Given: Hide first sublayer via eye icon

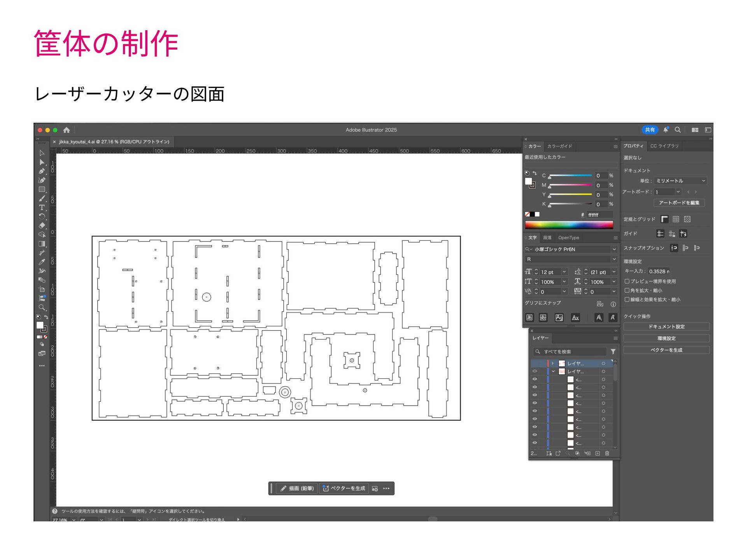Looking at the screenshot, I should [535, 379].
